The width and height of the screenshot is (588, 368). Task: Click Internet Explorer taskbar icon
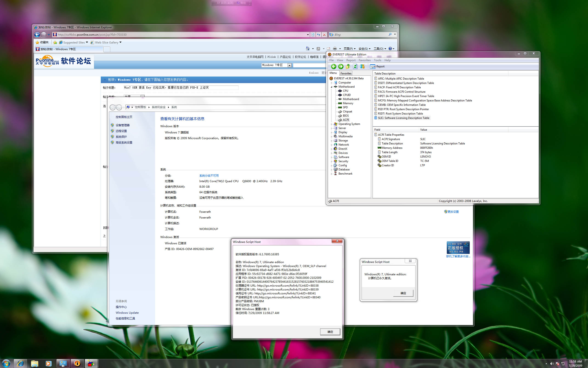click(x=20, y=364)
